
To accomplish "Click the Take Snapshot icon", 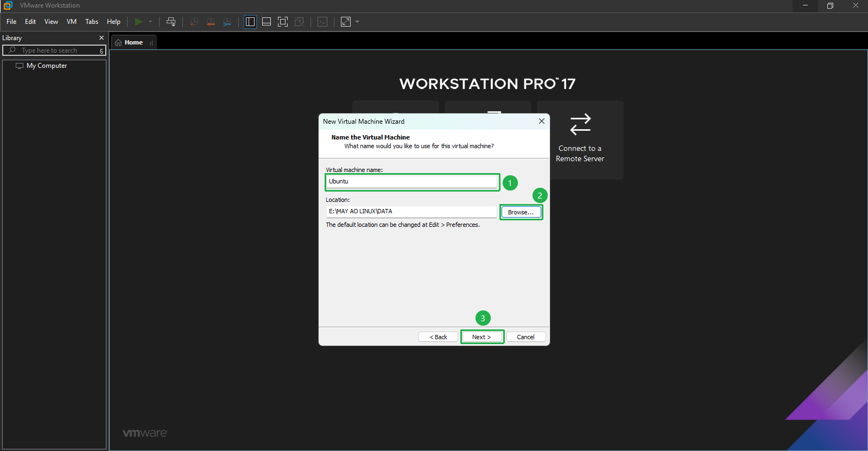I will click(194, 22).
